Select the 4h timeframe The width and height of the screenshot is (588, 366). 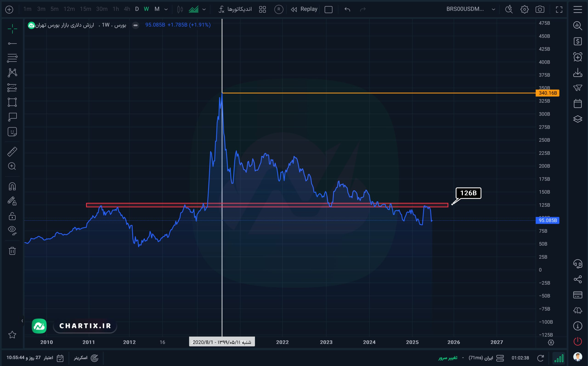[x=127, y=9]
